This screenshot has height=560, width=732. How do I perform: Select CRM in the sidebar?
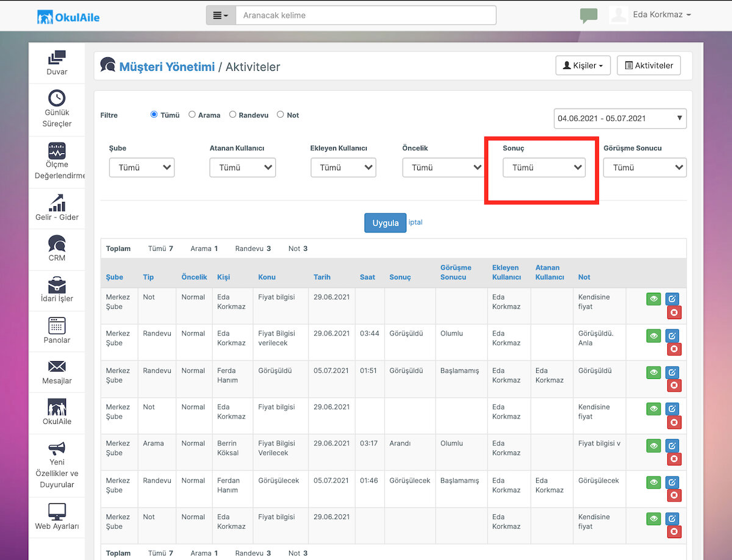[57, 249]
